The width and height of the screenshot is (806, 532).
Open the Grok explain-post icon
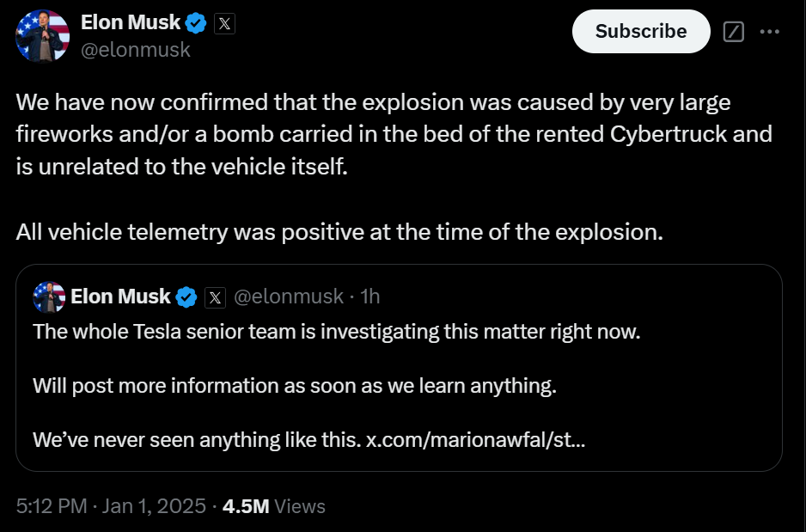pos(733,32)
